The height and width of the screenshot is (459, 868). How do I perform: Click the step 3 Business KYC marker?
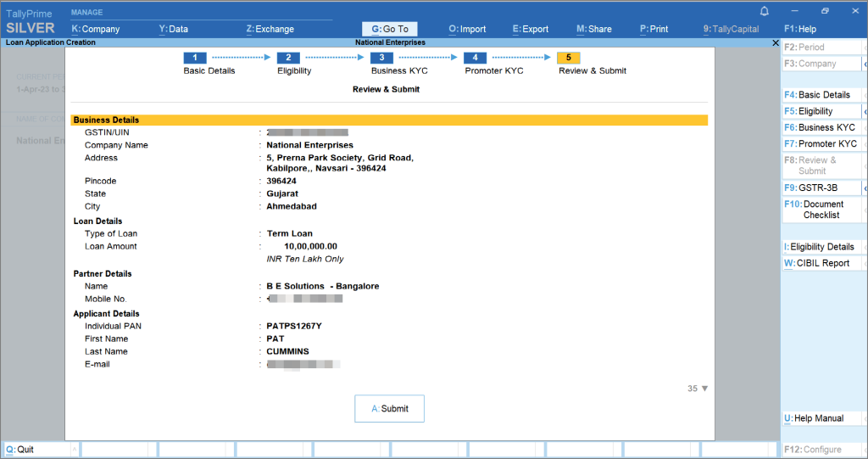[x=381, y=58]
